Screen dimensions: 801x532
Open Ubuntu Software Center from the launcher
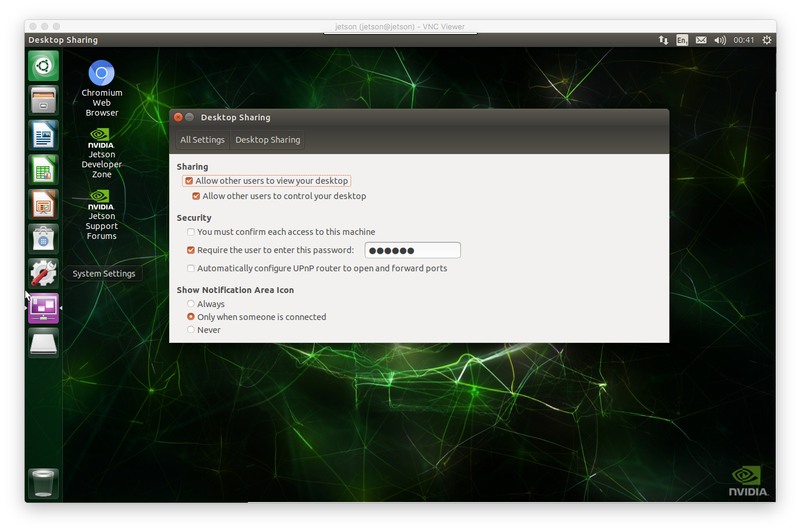click(x=43, y=238)
